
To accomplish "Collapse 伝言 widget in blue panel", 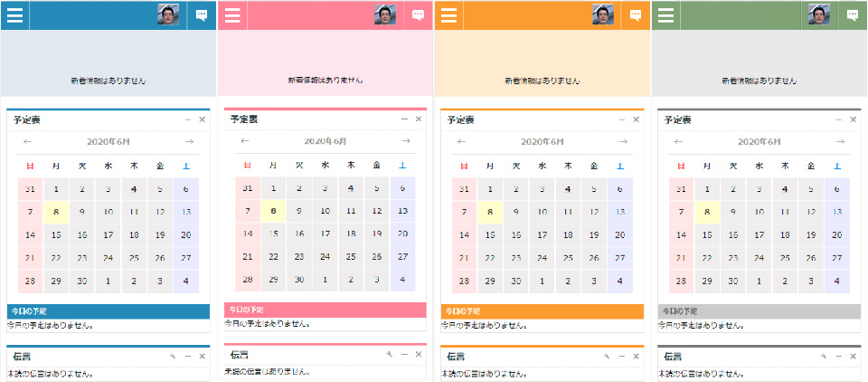I will point(188,357).
